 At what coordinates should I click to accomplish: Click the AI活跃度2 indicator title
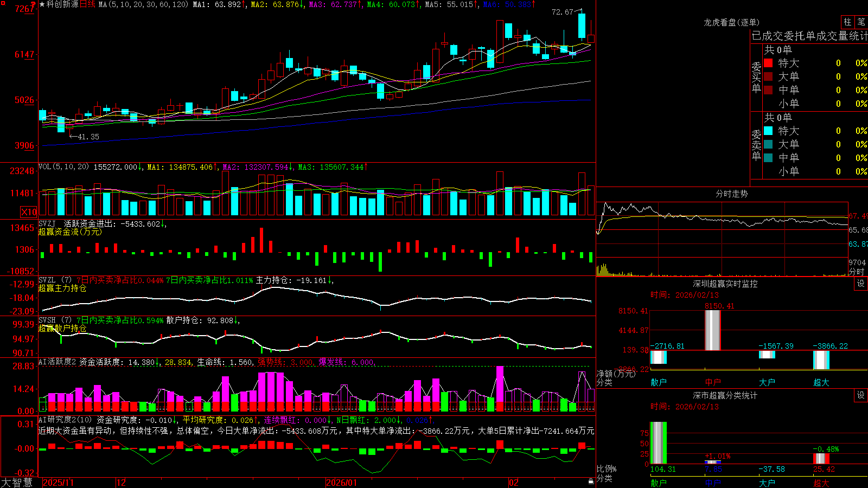coord(58,362)
